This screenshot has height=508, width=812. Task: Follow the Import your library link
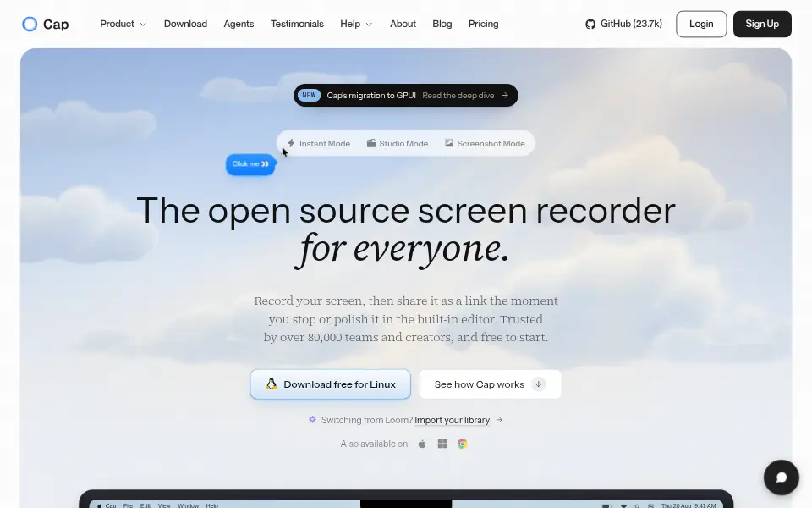[452, 420]
